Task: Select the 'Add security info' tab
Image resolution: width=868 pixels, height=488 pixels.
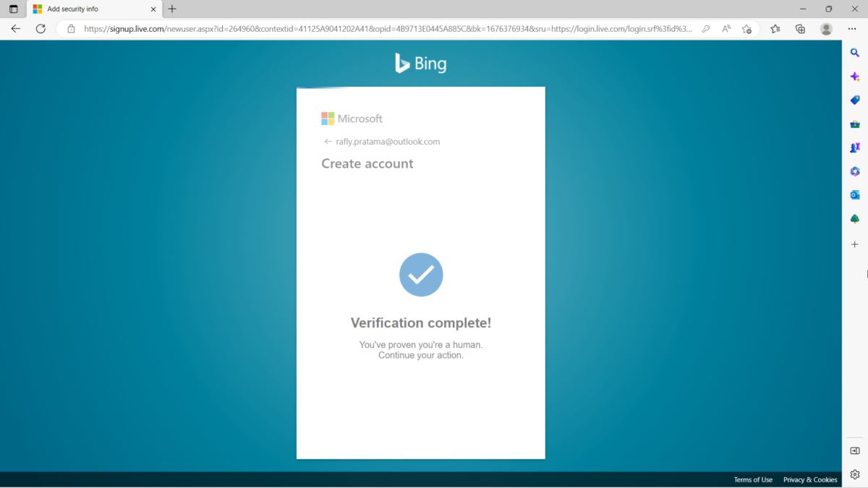Action: [x=94, y=9]
